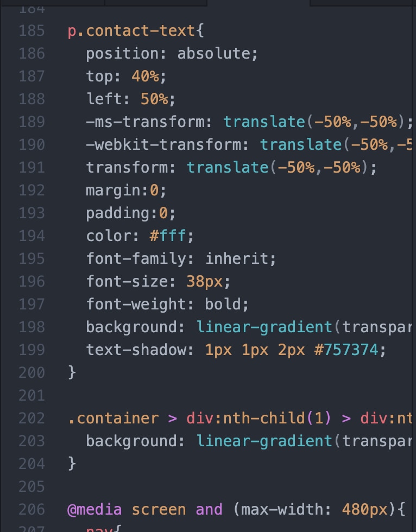Click the closing brace on line 204
The image size is (416, 532).
point(72,464)
